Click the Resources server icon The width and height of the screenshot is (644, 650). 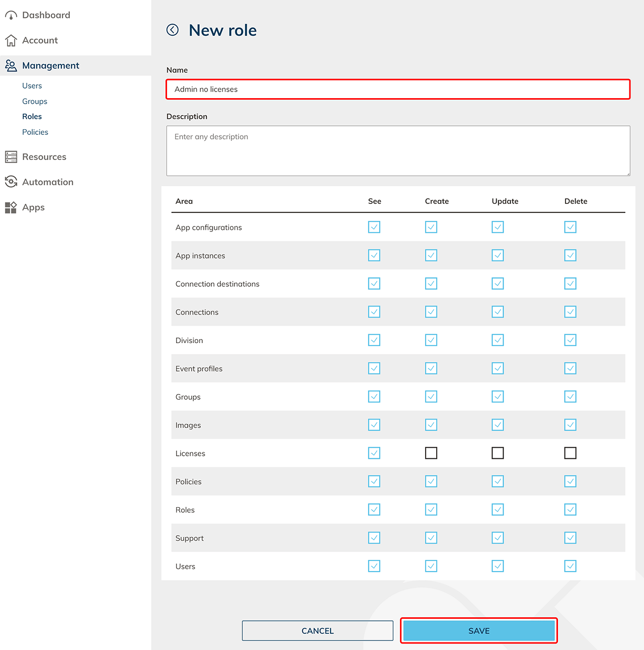pos(11,157)
